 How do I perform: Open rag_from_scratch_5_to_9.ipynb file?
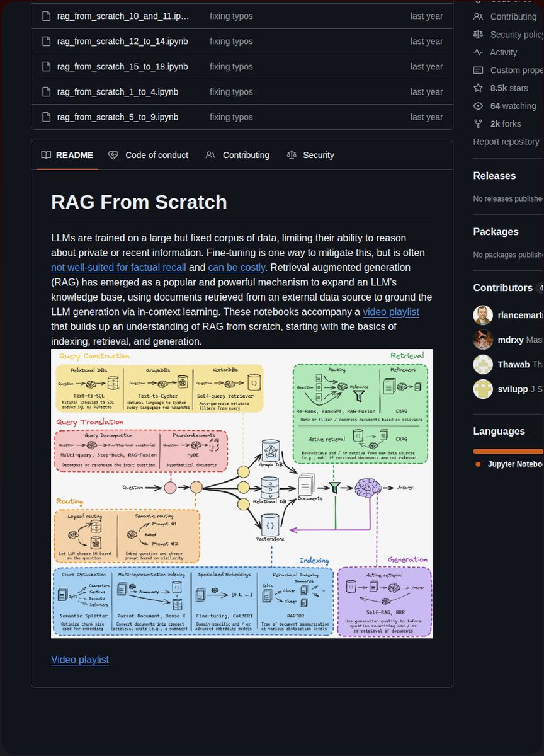118,117
